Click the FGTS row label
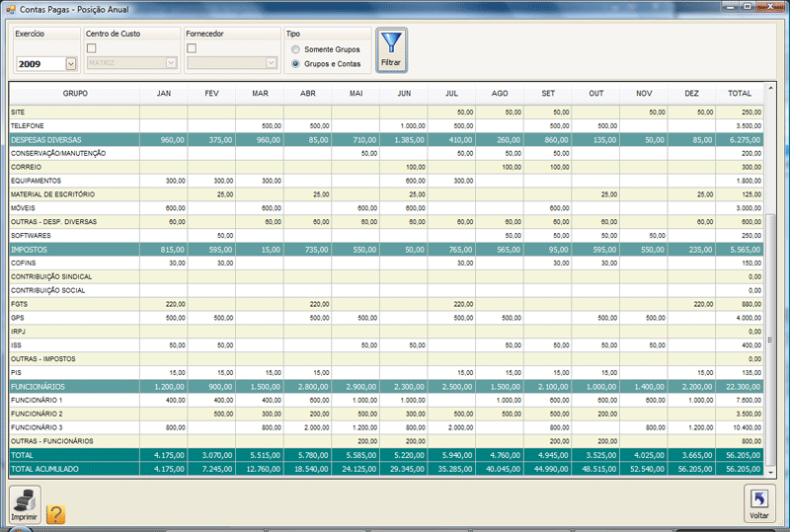The width and height of the screenshot is (790, 532). (19, 304)
